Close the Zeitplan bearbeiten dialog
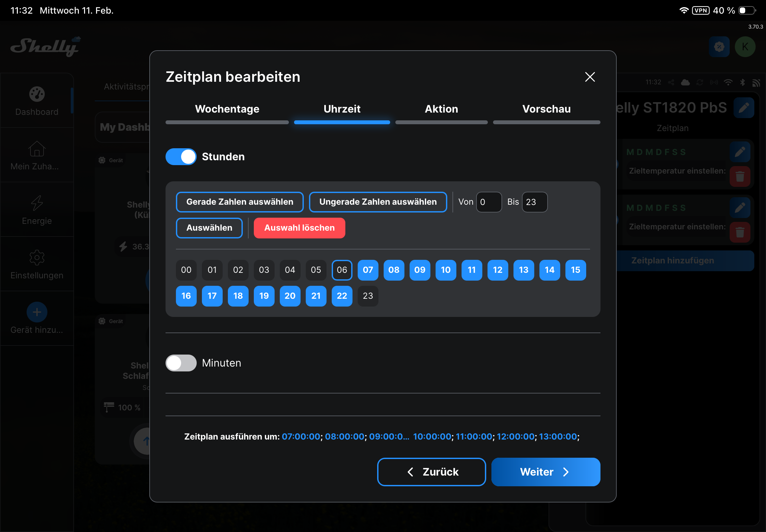 (589, 77)
